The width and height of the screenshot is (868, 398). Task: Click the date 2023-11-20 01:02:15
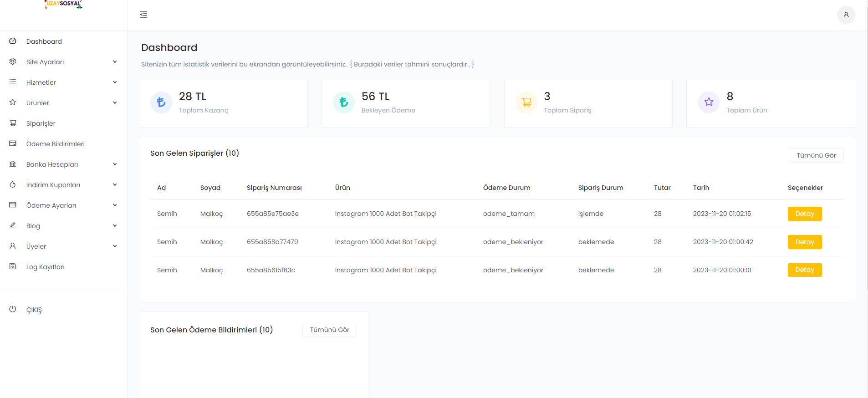(722, 214)
